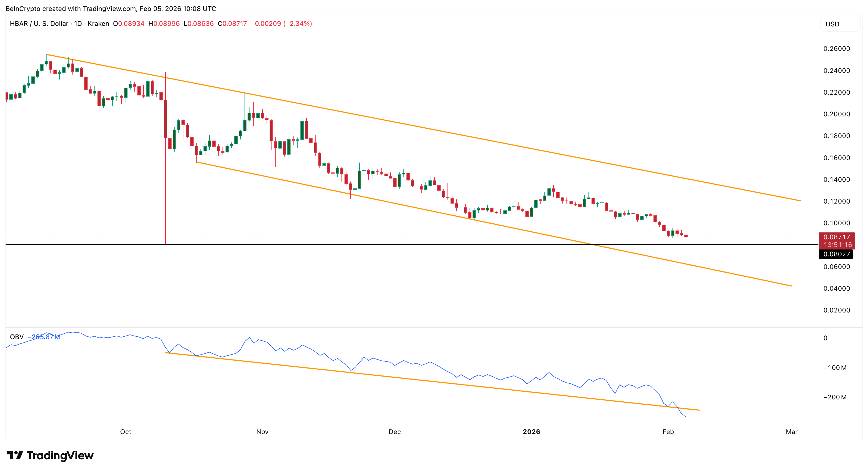Viewport: 868px width, 472px height.
Task: Open the 1D timeframe selector in the title
Action: coord(77,24)
